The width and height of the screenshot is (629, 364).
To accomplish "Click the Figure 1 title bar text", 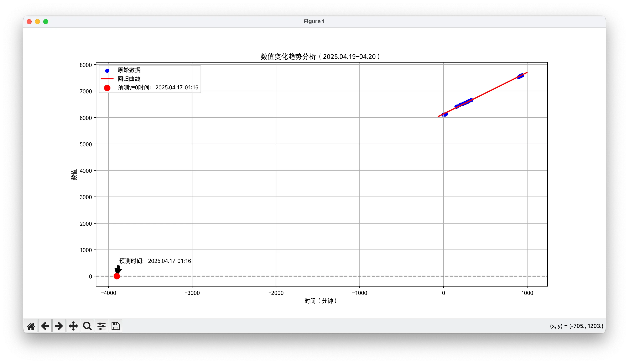I will 314,21.
